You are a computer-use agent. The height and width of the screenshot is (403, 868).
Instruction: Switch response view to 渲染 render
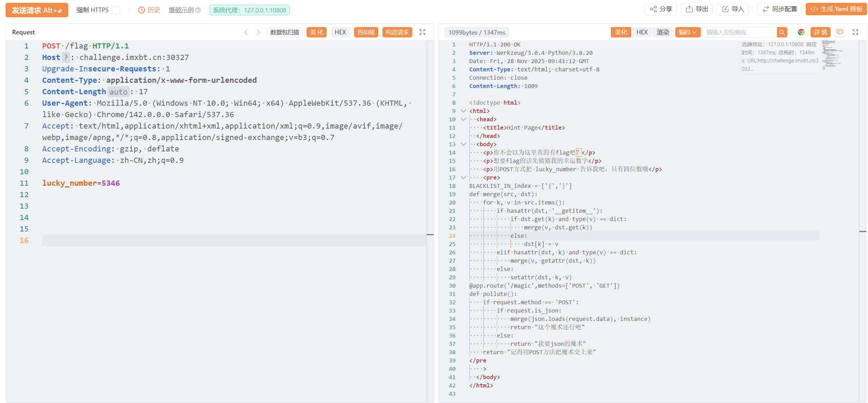[x=663, y=32]
